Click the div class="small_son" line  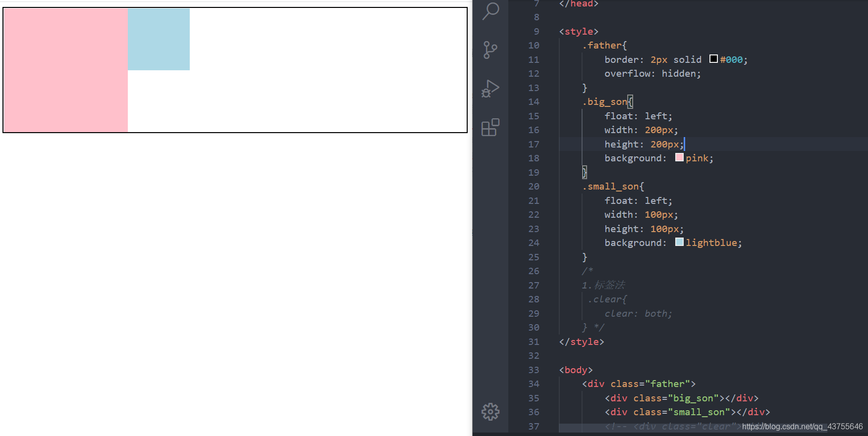[687, 412]
